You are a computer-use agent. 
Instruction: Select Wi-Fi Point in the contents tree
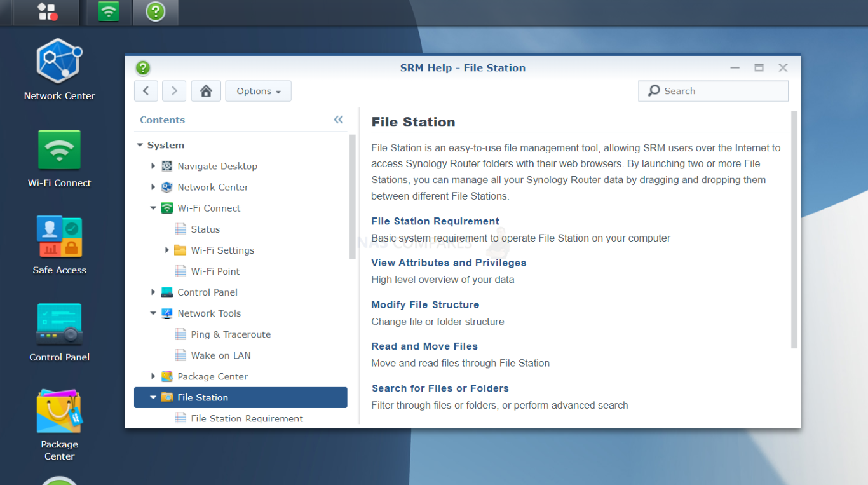coord(215,271)
